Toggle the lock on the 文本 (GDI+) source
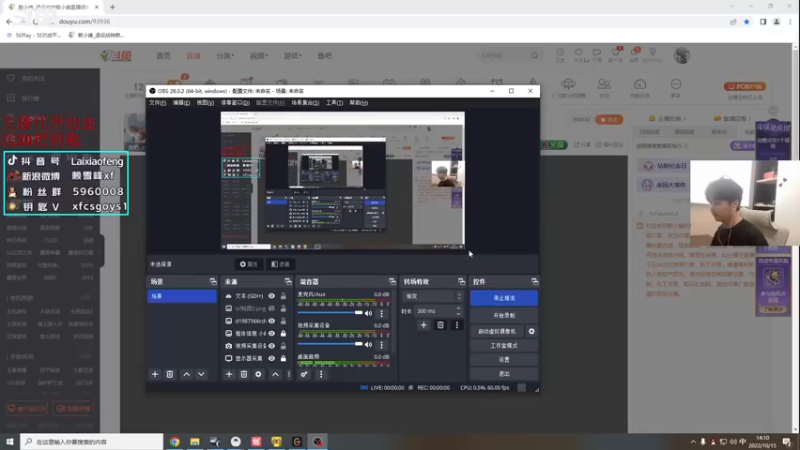This screenshot has height=450, width=800. click(283, 296)
